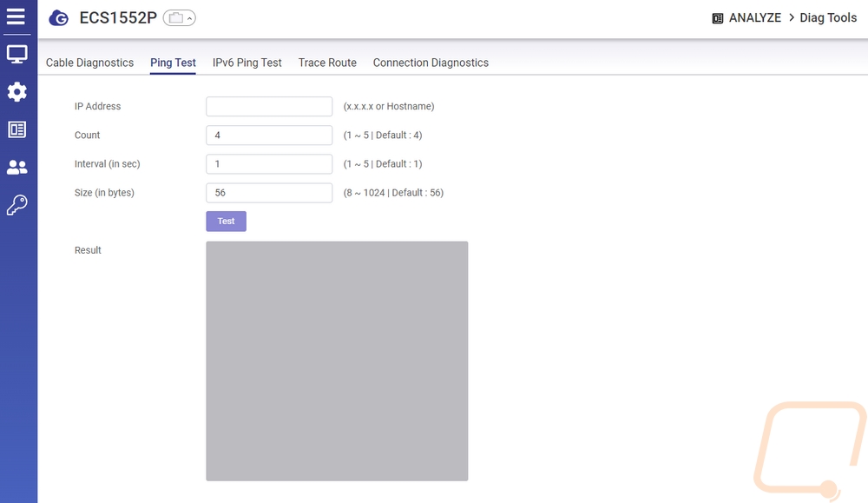Focus the IP Address input field
Image resolution: width=868 pixels, height=503 pixels.
tap(269, 106)
